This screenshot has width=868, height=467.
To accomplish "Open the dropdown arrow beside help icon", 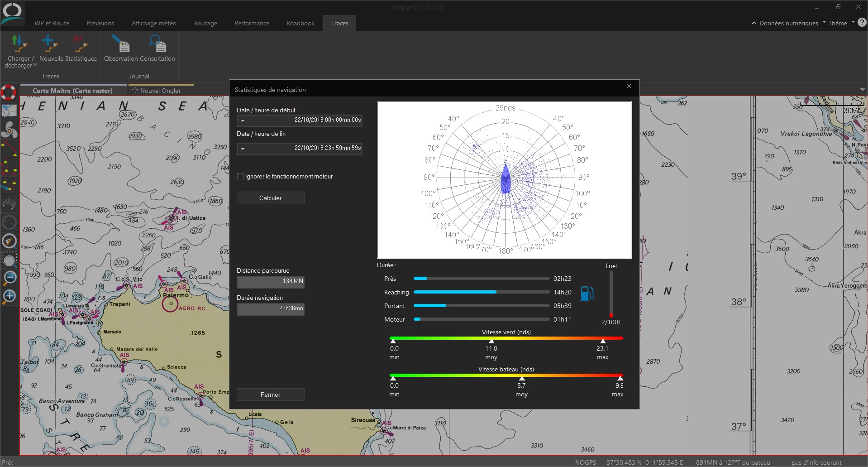I will (x=853, y=22).
